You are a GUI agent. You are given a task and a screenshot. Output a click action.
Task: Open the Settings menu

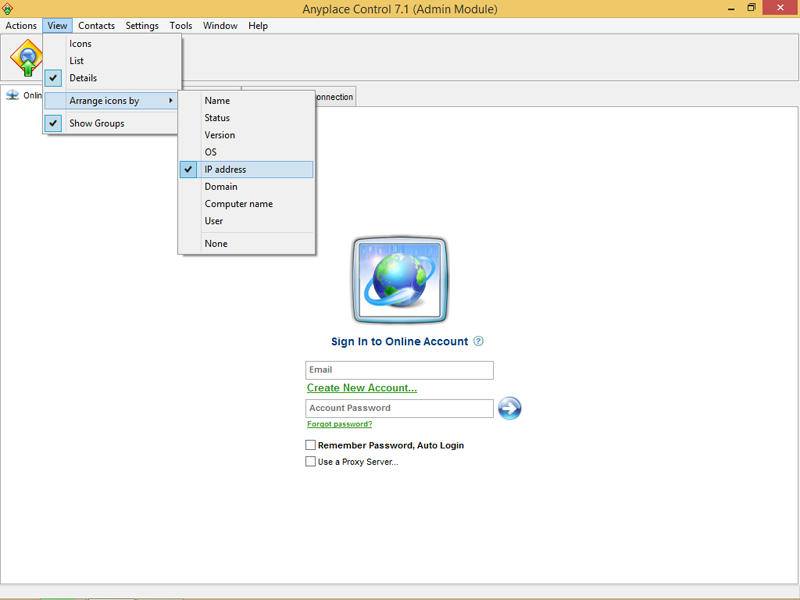pyautogui.click(x=142, y=26)
